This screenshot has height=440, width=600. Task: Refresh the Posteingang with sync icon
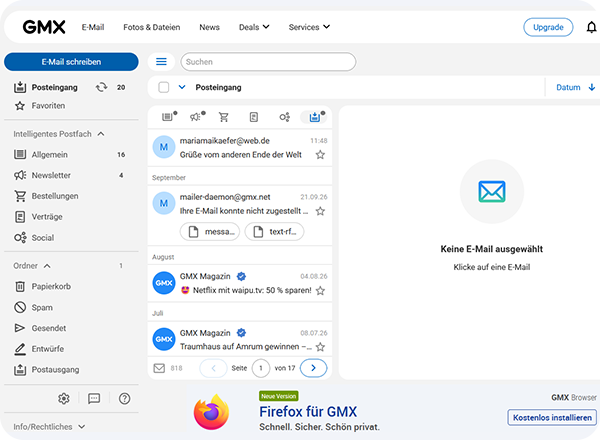(x=101, y=87)
